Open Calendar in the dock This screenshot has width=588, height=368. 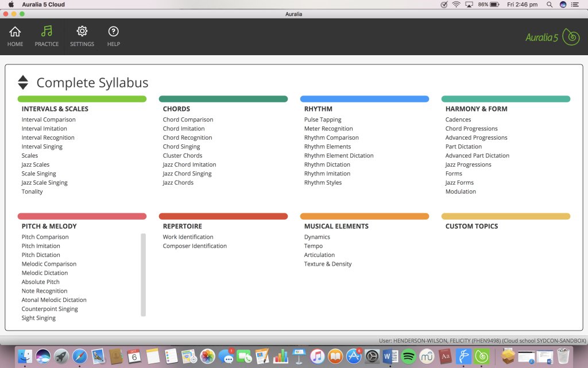[x=134, y=356]
